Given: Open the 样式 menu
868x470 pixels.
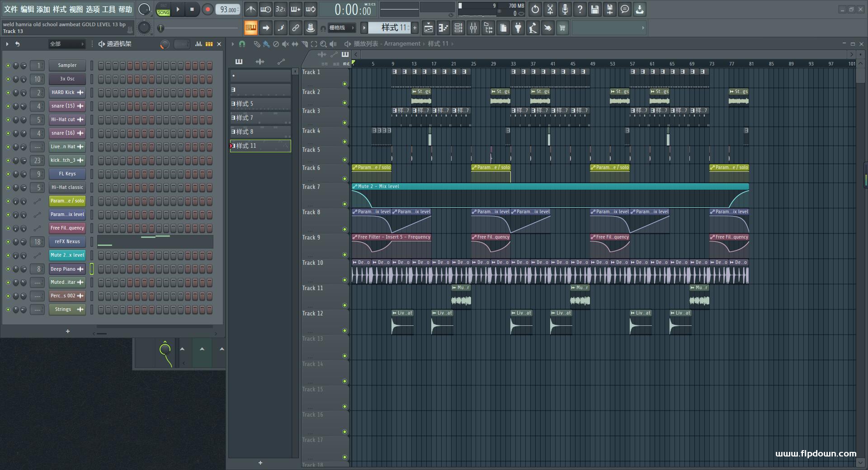Looking at the screenshot, I should tap(60, 9).
